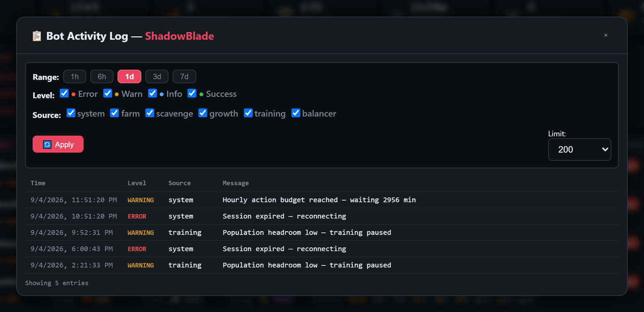Click the Hourly action budget reached message
The image size is (644, 312).
point(319,200)
